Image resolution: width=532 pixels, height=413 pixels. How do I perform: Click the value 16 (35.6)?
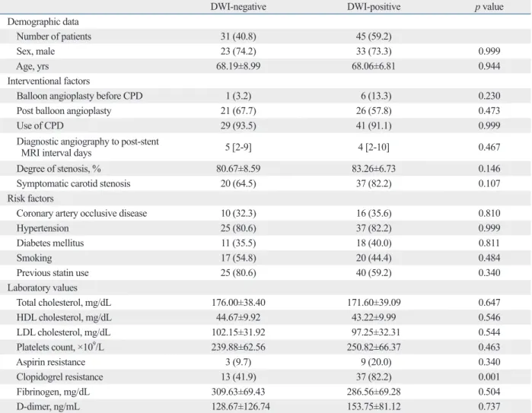pyautogui.click(x=374, y=213)
